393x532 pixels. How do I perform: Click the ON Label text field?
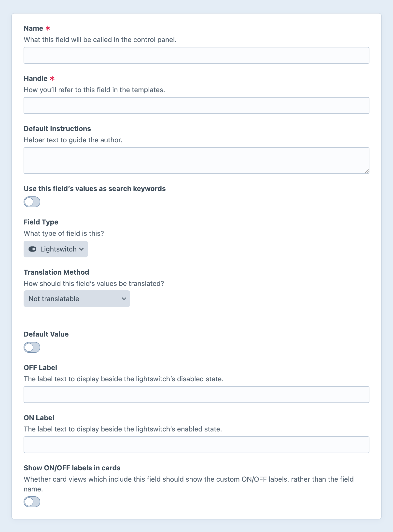(x=196, y=444)
